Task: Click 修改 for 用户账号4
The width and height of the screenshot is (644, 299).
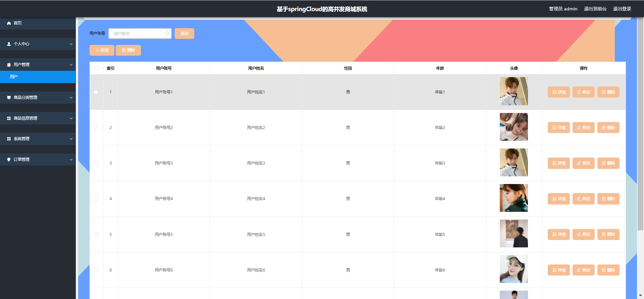Action: point(584,199)
